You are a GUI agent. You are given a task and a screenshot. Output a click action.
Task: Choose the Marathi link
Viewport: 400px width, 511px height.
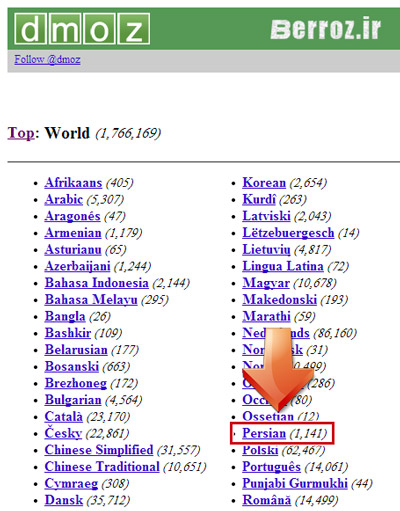click(266, 316)
